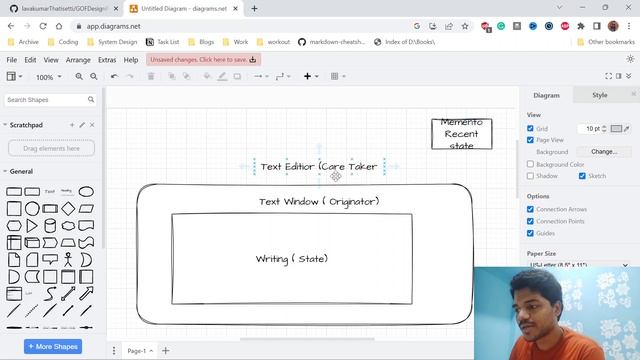The image size is (640, 360).
Task: Toggle fullscreen mode icon
Action: (608, 76)
